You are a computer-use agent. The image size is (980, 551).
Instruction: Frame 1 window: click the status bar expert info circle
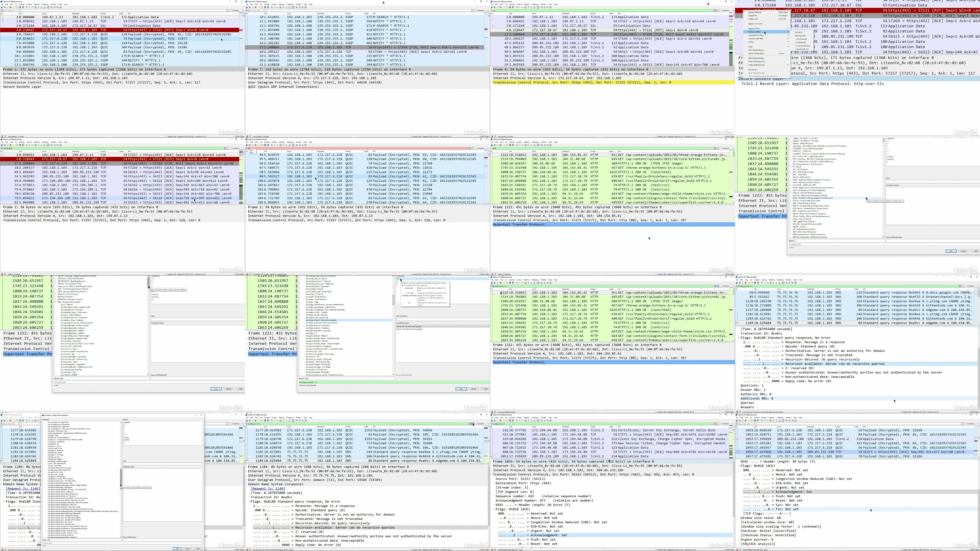[x=2, y=136]
